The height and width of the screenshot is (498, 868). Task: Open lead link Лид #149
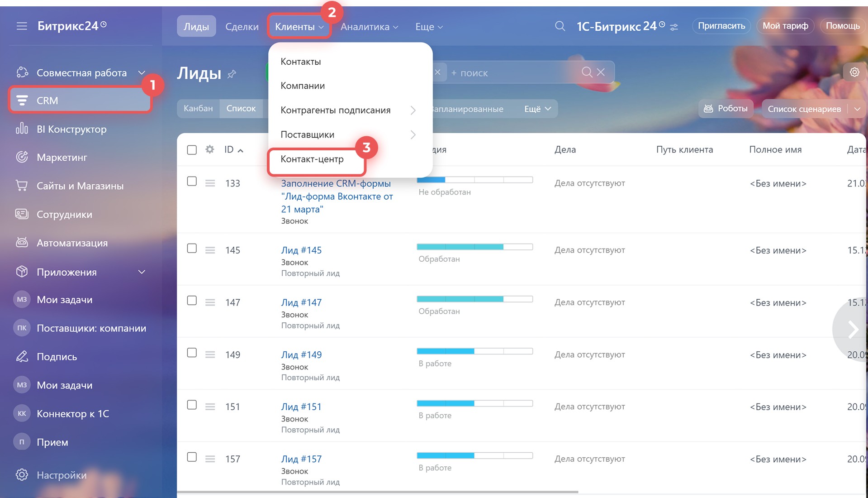point(301,354)
